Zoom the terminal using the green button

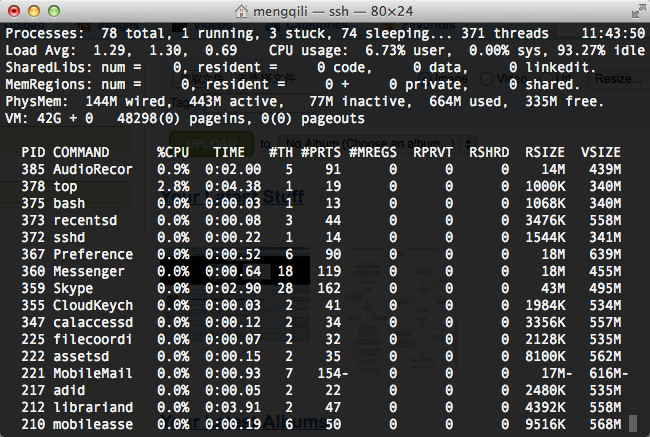click(54, 11)
